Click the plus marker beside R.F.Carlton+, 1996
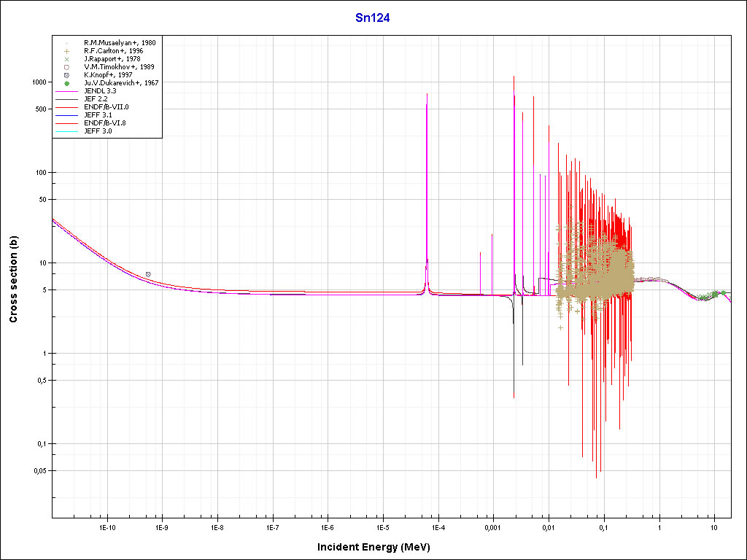This screenshot has width=747, height=560. coord(66,51)
